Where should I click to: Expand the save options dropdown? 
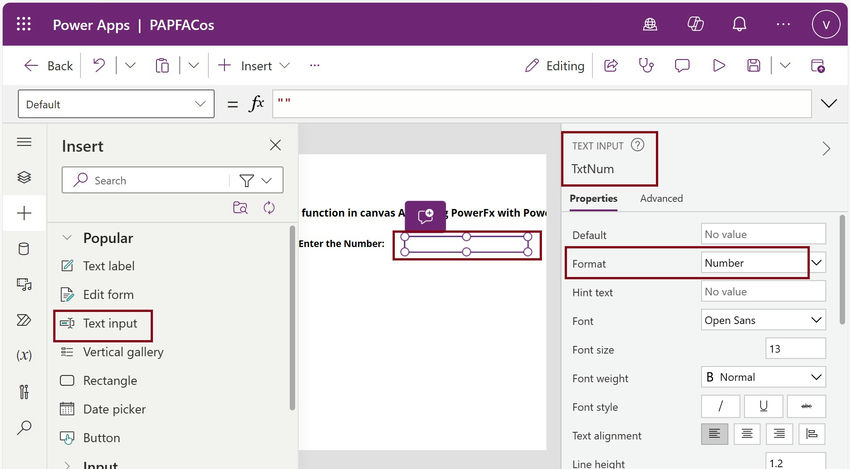[785, 66]
